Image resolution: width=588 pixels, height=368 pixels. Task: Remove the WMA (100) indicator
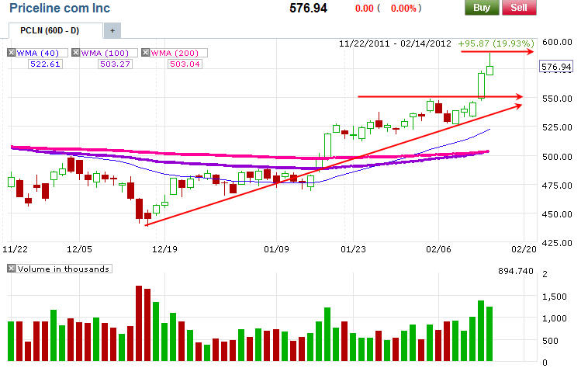76,53
